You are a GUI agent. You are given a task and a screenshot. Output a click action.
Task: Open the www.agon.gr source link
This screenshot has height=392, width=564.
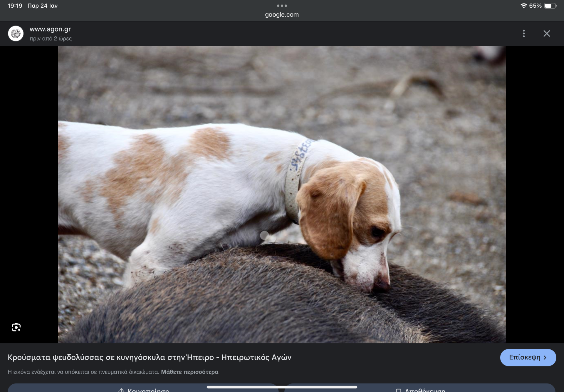pyautogui.click(x=50, y=29)
